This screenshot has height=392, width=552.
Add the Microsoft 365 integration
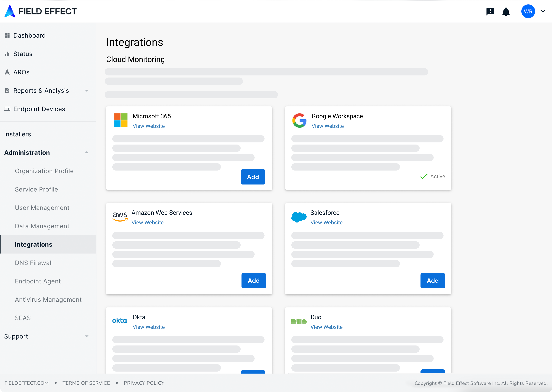coord(253,177)
